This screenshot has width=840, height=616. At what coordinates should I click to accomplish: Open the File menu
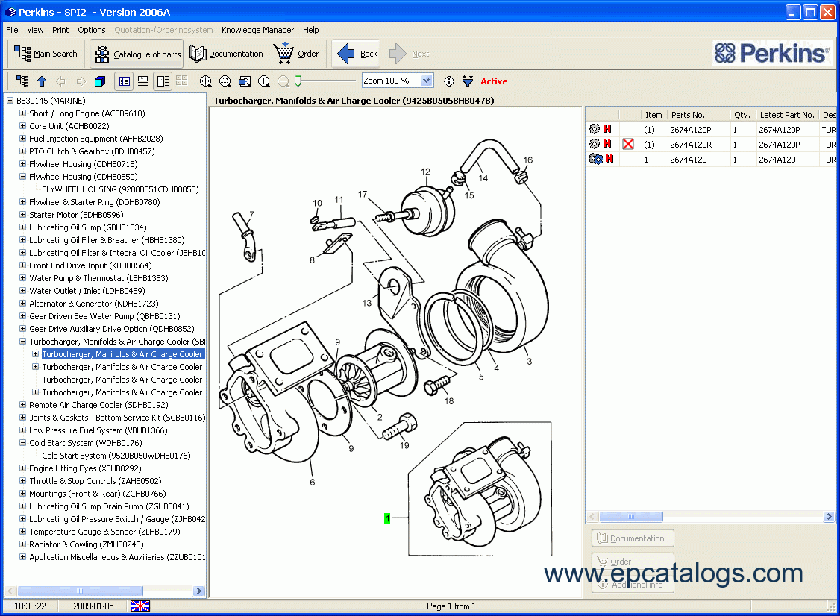point(12,30)
